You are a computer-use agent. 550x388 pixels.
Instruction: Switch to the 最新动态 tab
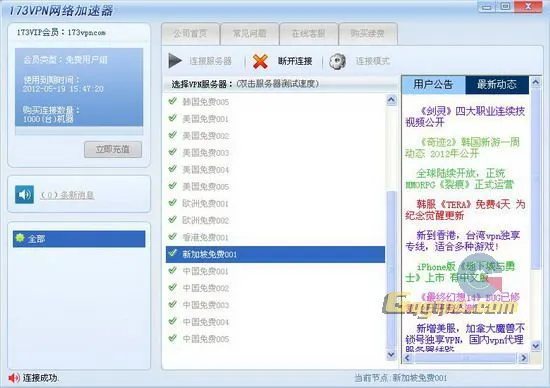click(x=497, y=85)
